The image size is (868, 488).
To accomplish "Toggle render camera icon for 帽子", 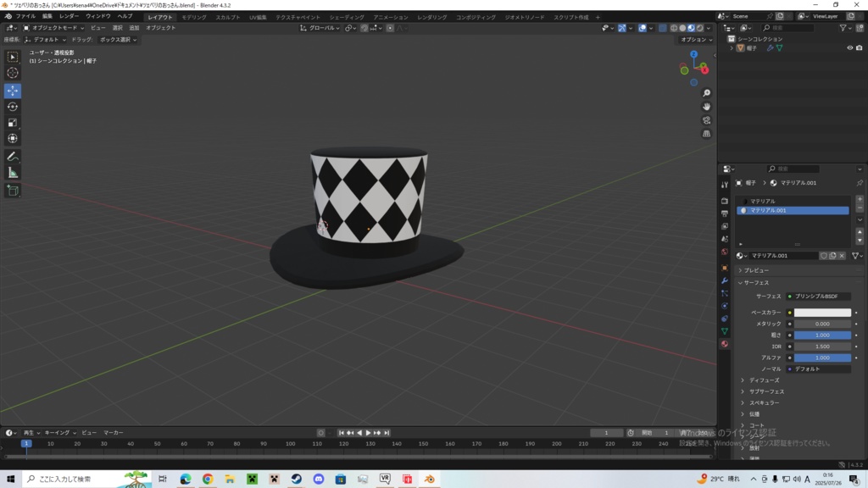I will click(x=860, y=48).
